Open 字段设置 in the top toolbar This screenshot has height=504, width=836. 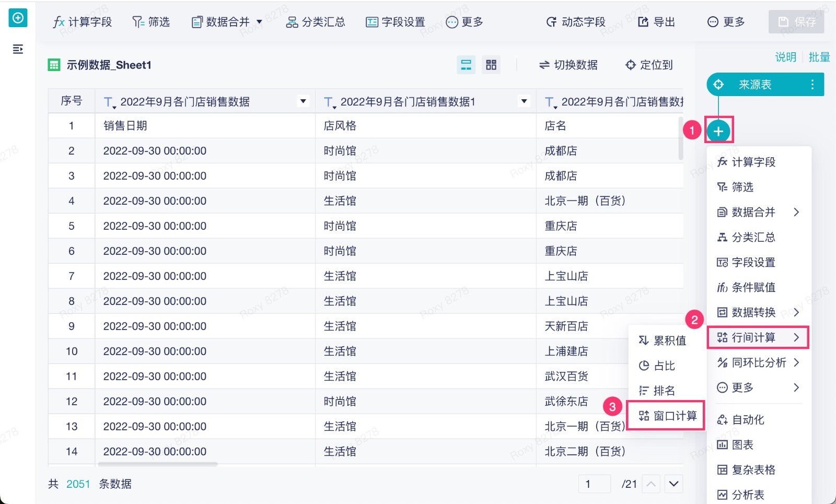[x=396, y=22]
